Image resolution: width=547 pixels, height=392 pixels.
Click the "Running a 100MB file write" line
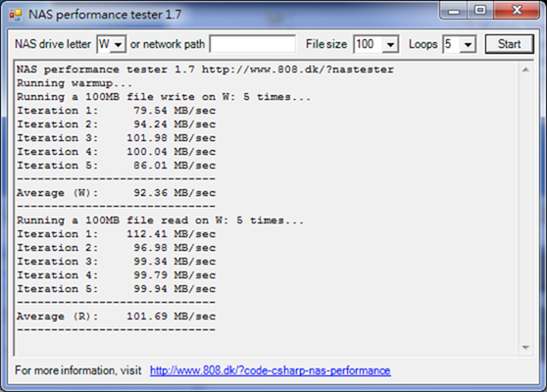pos(164,97)
